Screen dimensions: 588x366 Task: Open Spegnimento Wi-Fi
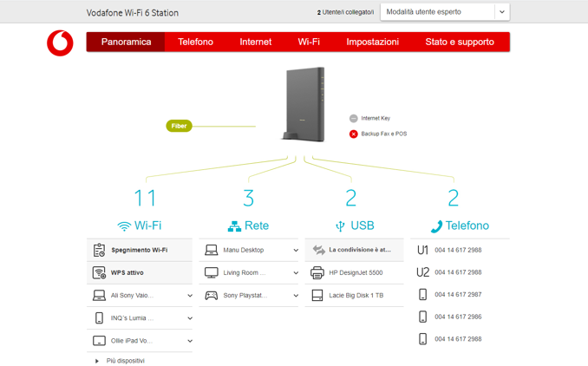[x=140, y=250]
